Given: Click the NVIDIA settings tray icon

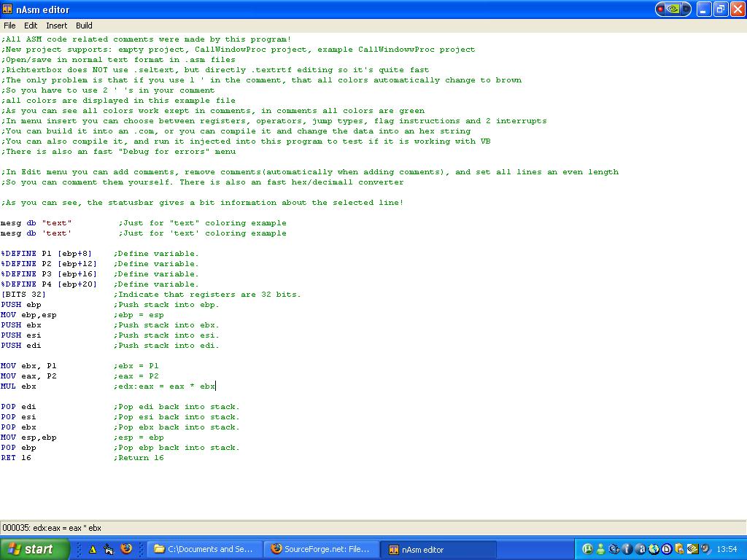Looking at the screenshot, I should (x=692, y=549).
